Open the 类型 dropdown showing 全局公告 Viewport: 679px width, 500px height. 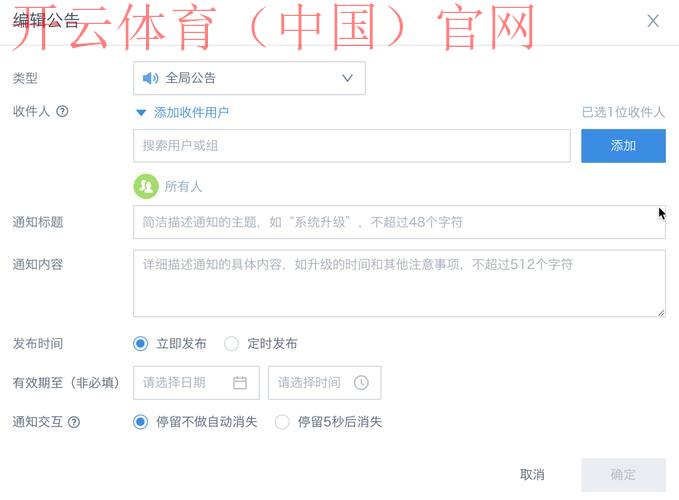[x=249, y=78]
